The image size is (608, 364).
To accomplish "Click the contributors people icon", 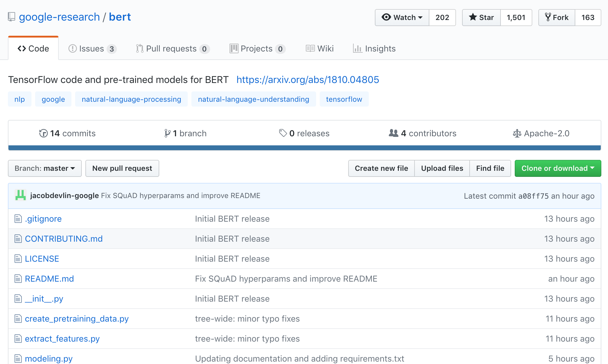I will 393,133.
